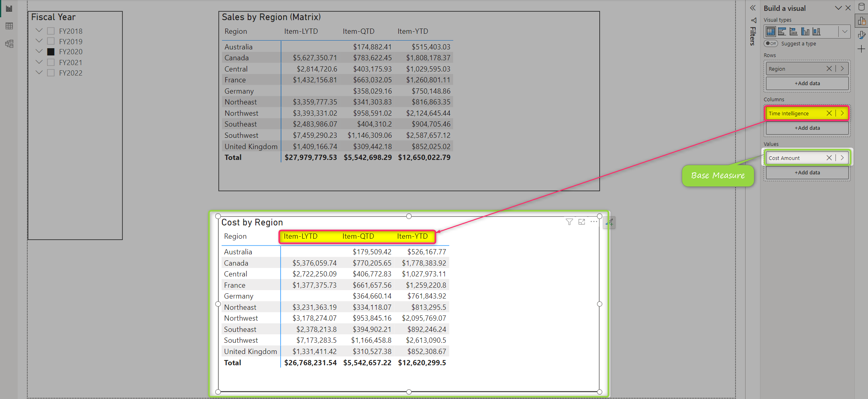Viewport: 868px width, 399px height.
Task: Click +Add data under Values
Action: coord(807,173)
